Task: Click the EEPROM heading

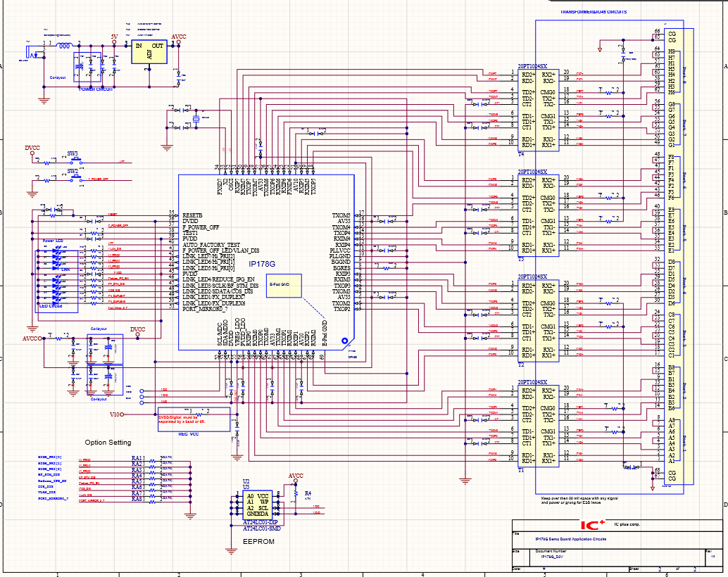Action: (x=258, y=542)
